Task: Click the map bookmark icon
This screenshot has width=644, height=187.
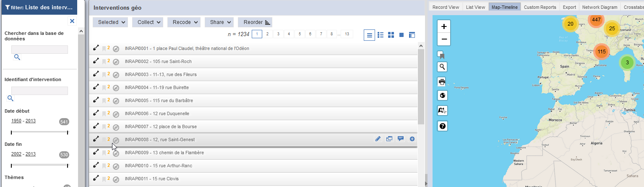Action: (441, 55)
